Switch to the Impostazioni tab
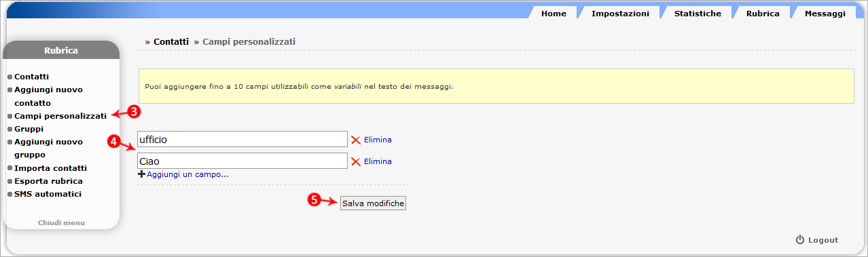Viewport: 868px width, 257px height. [620, 14]
